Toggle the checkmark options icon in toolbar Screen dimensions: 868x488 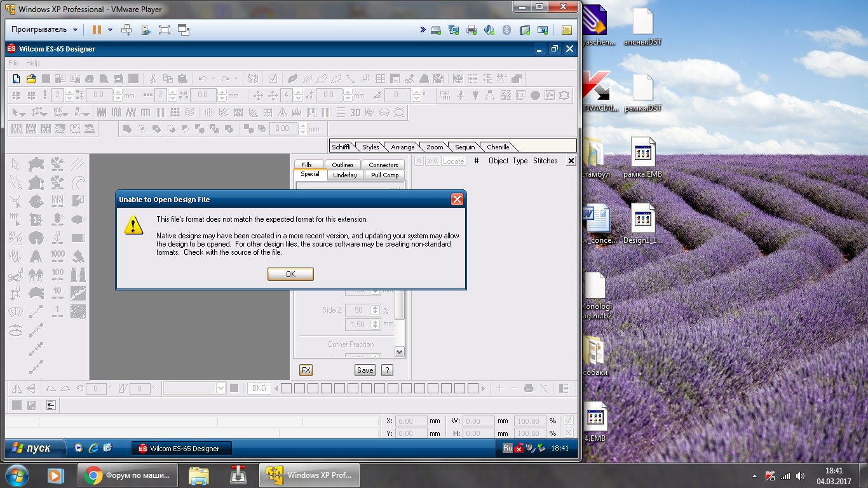coord(273,79)
